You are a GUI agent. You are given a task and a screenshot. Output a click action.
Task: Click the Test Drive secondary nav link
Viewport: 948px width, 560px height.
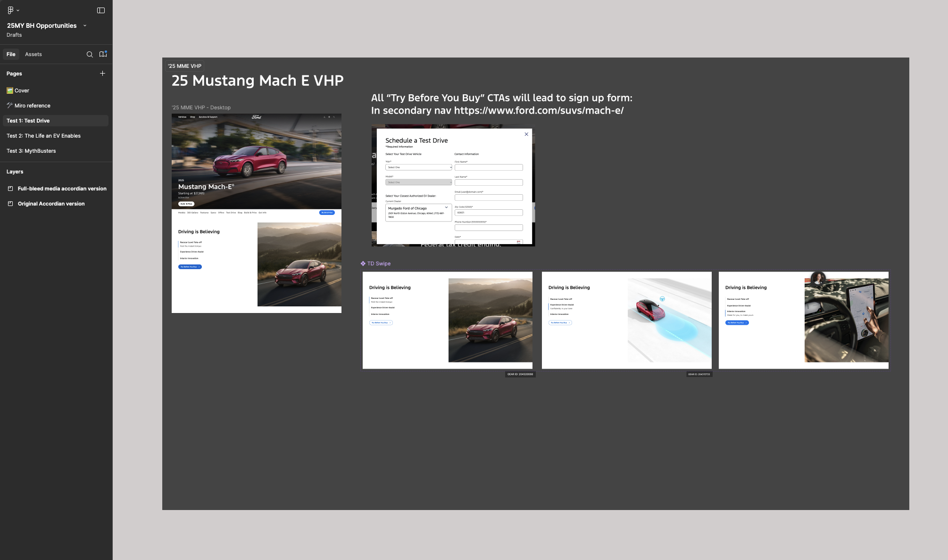coord(231,213)
